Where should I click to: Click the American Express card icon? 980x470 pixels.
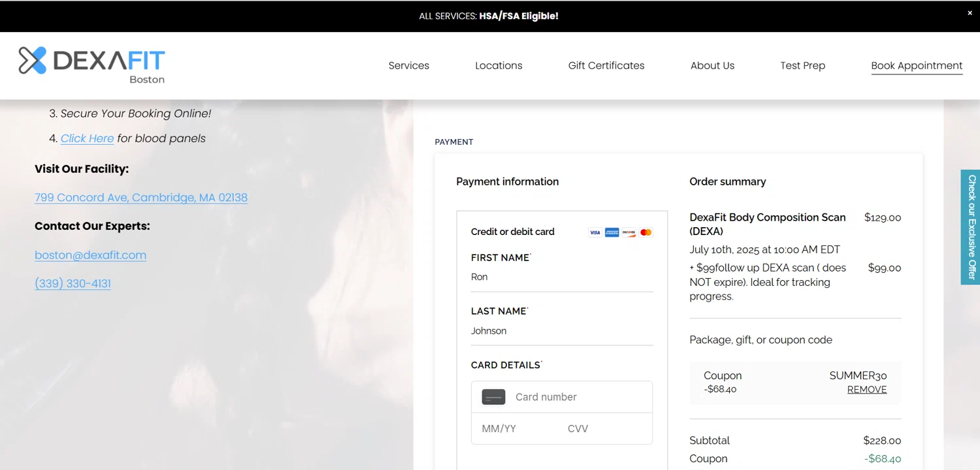click(612, 232)
